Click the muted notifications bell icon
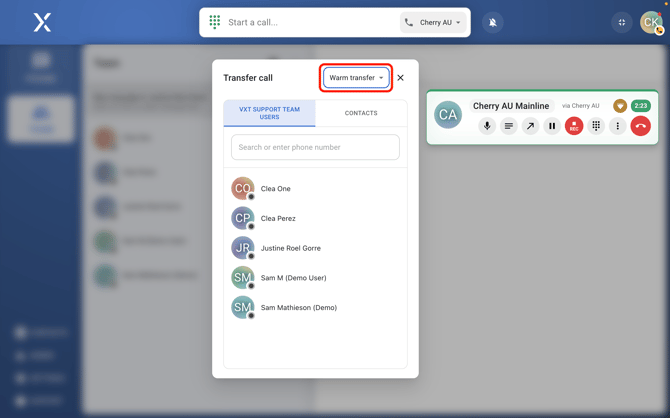Image resolution: width=670 pixels, height=418 pixels. pyautogui.click(x=493, y=22)
